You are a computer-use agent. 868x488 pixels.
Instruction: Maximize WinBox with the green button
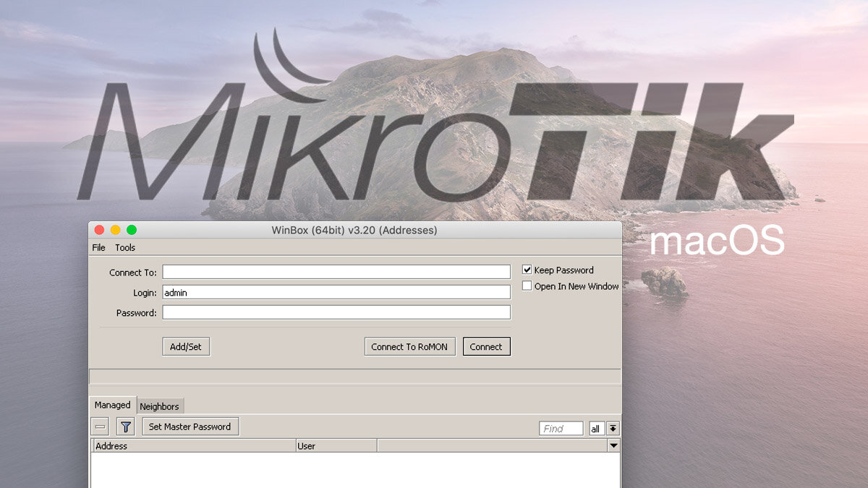[x=131, y=230]
